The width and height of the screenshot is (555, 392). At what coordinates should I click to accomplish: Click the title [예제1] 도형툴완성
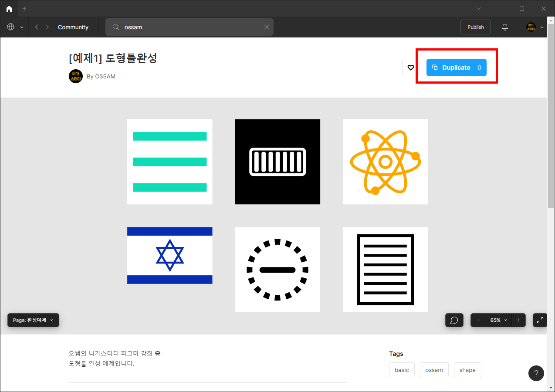click(x=113, y=58)
